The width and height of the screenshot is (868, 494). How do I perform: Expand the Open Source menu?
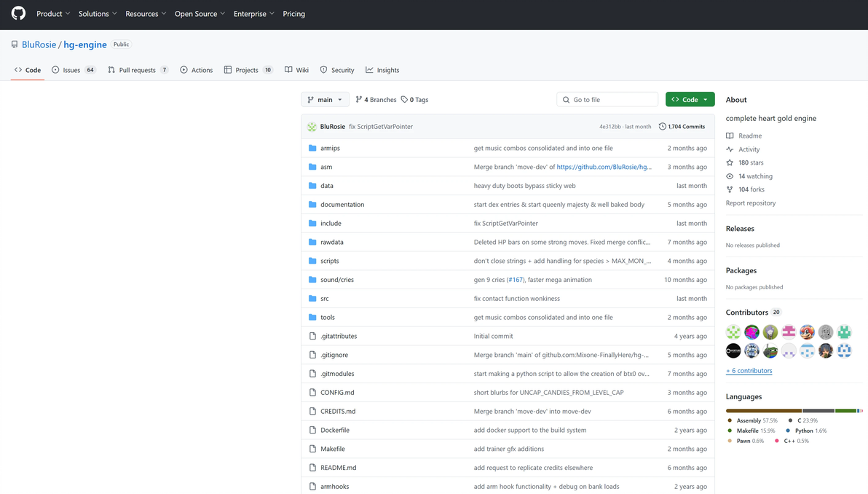[x=200, y=14]
